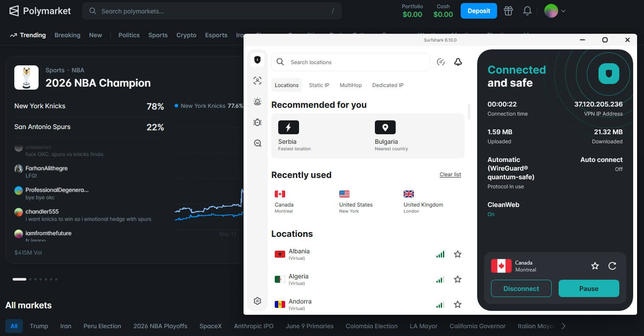Click the Albania flag in Locations list
The image size is (644, 336).
point(280,254)
